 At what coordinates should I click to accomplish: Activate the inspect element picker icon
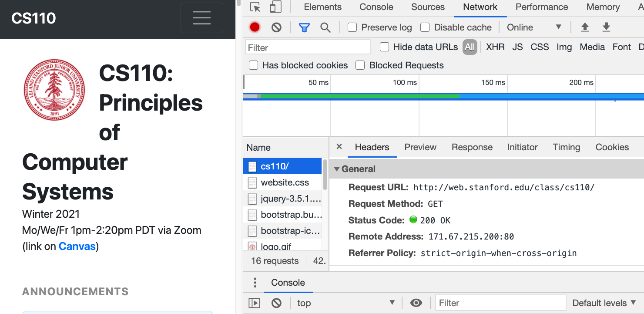point(255,7)
